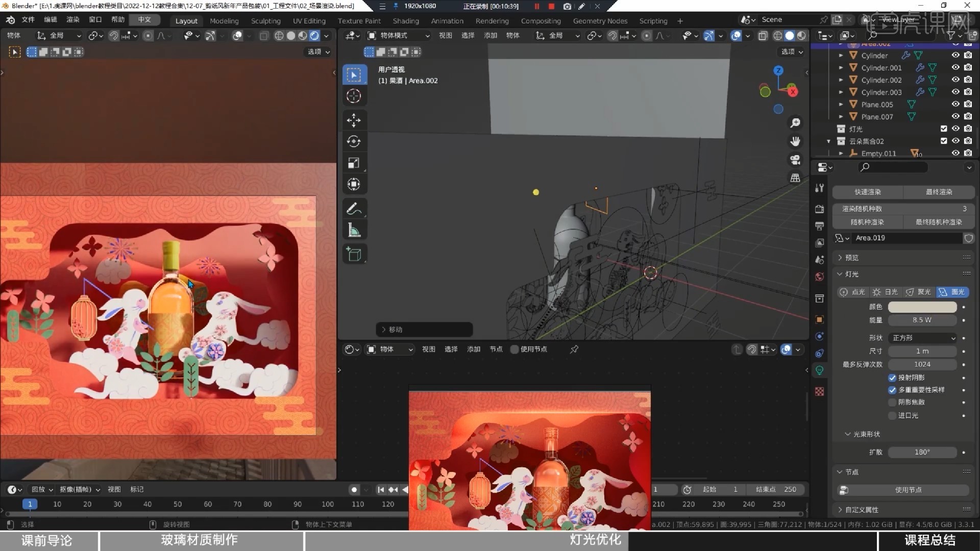Expand the Cylinder.001 outliner row
Viewport: 980px width, 551px height.
click(841, 67)
